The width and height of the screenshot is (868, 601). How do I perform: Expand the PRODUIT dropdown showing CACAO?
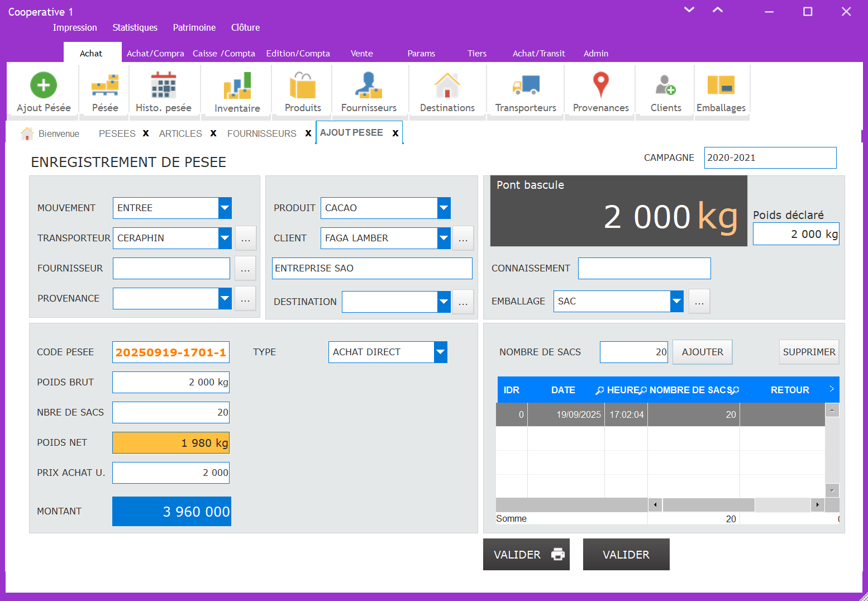pyautogui.click(x=443, y=208)
